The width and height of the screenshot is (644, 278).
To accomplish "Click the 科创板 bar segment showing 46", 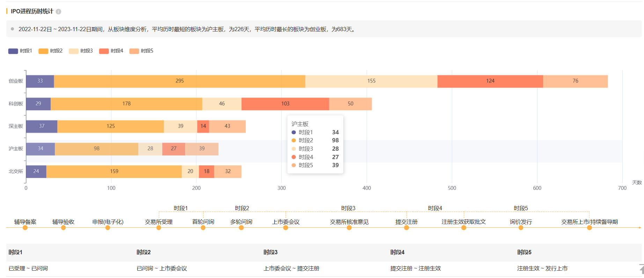I will coord(222,104).
